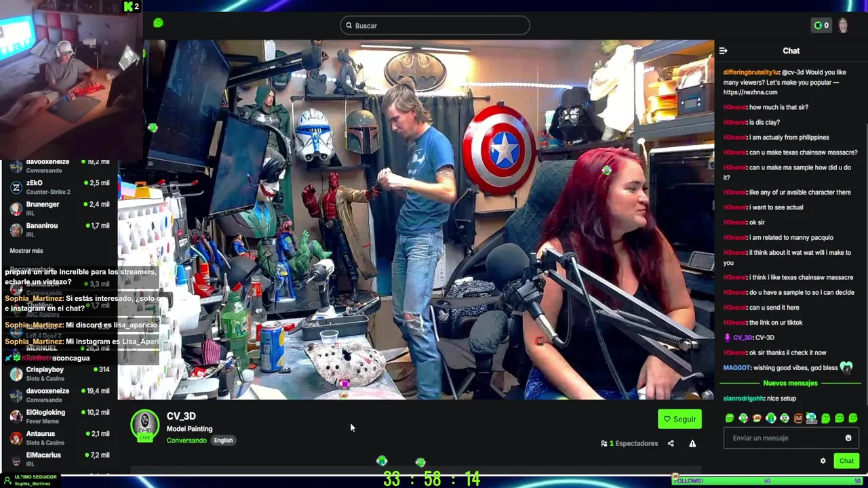Click the Buscar search field

click(435, 26)
